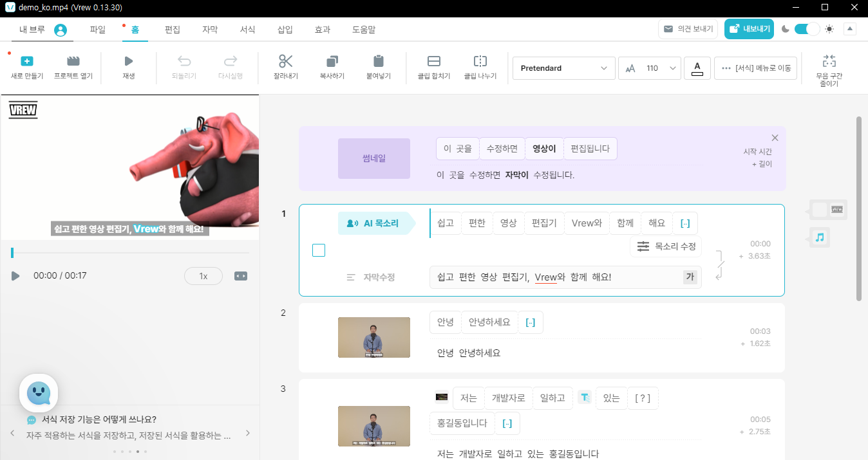
Task: Toggle the dark/light theme switch
Action: [x=807, y=29]
